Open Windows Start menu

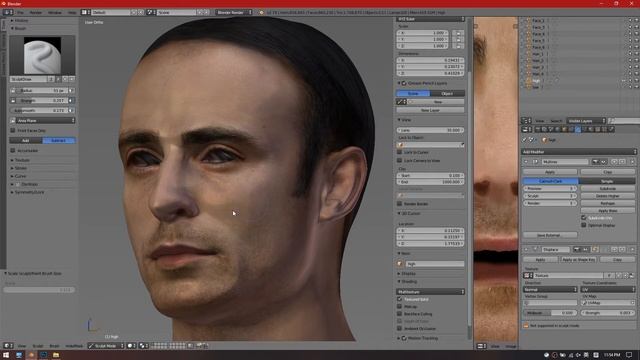(6, 355)
